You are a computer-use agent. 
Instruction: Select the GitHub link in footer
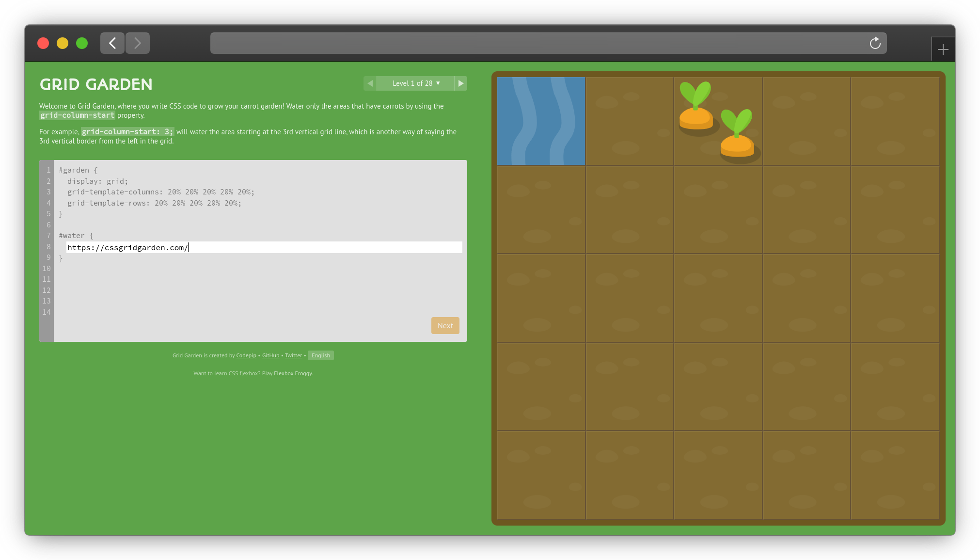click(x=270, y=355)
